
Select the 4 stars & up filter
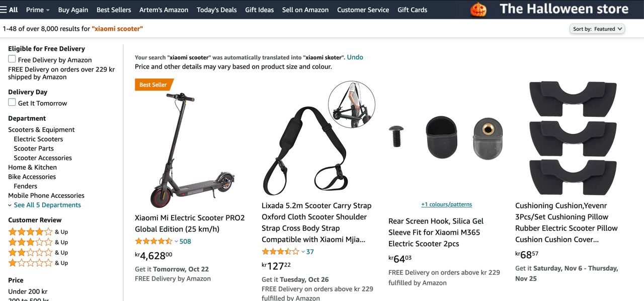click(38, 232)
